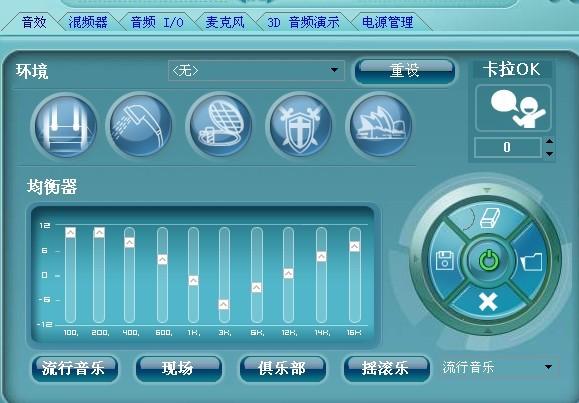Click the 14K equalizer slider handle
The image size is (579, 403).
[321, 256]
